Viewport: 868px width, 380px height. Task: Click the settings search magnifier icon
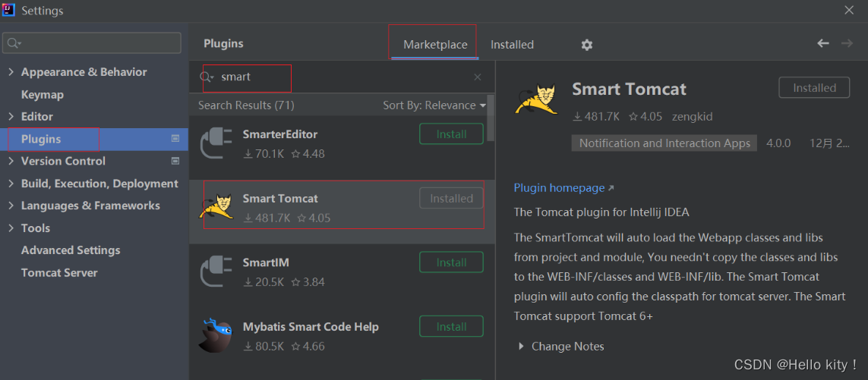pyautogui.click(x=14, y=43)
